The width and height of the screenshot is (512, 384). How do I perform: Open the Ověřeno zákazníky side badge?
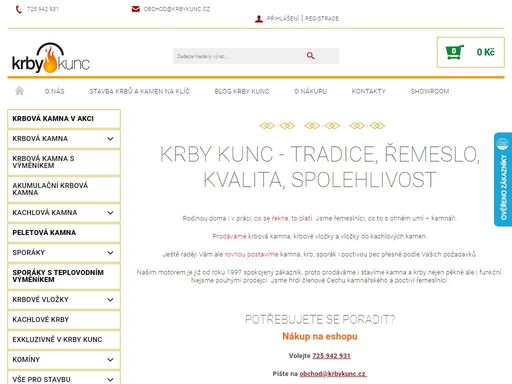(503, 179)
